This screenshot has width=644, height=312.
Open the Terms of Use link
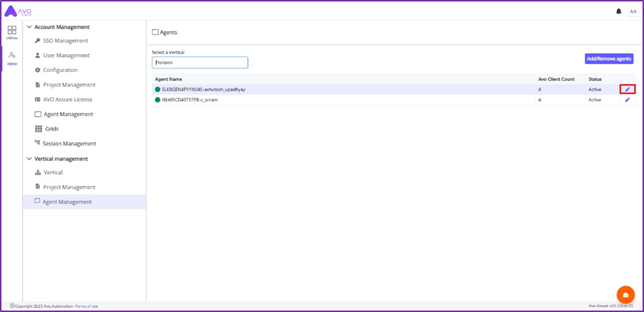(86, 306)
